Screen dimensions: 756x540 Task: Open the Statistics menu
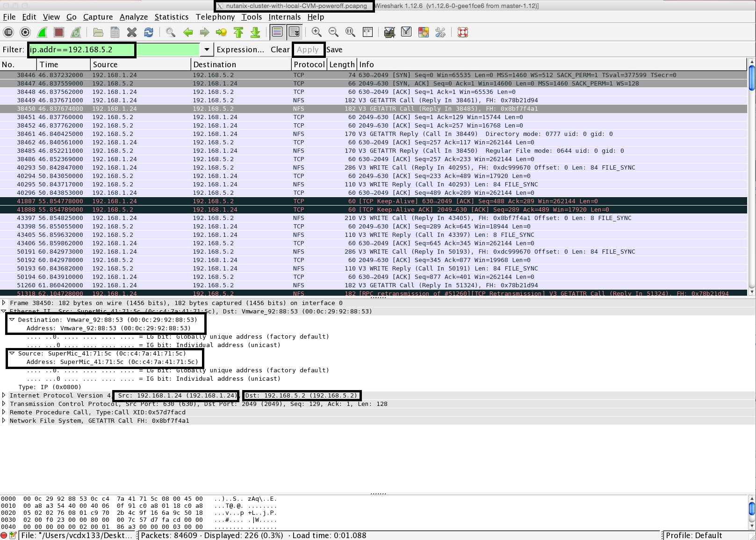171,17
